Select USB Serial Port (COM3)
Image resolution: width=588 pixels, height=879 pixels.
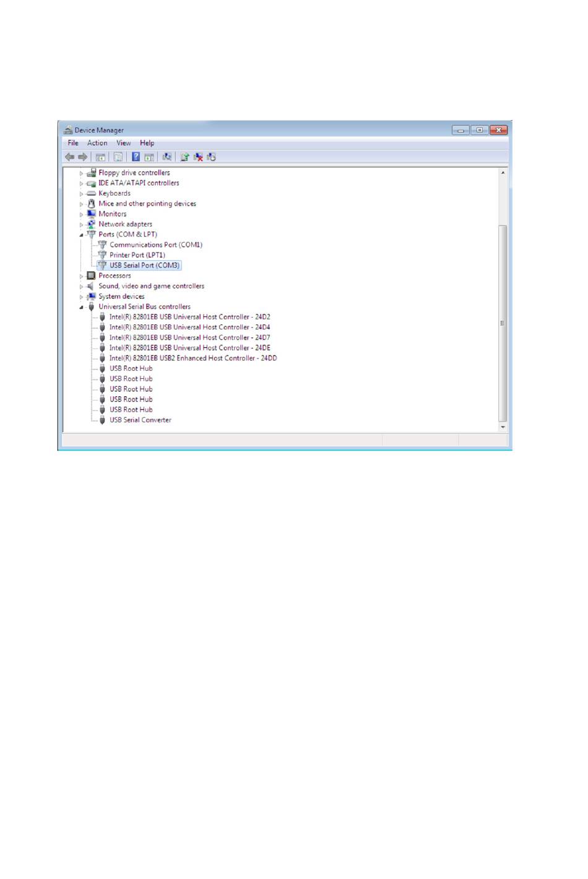tap(145, 266)
